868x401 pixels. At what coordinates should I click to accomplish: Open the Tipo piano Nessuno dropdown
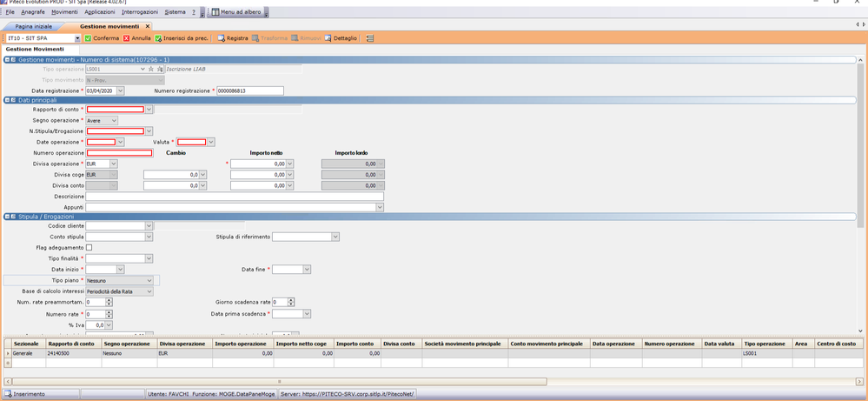point(149,280)
